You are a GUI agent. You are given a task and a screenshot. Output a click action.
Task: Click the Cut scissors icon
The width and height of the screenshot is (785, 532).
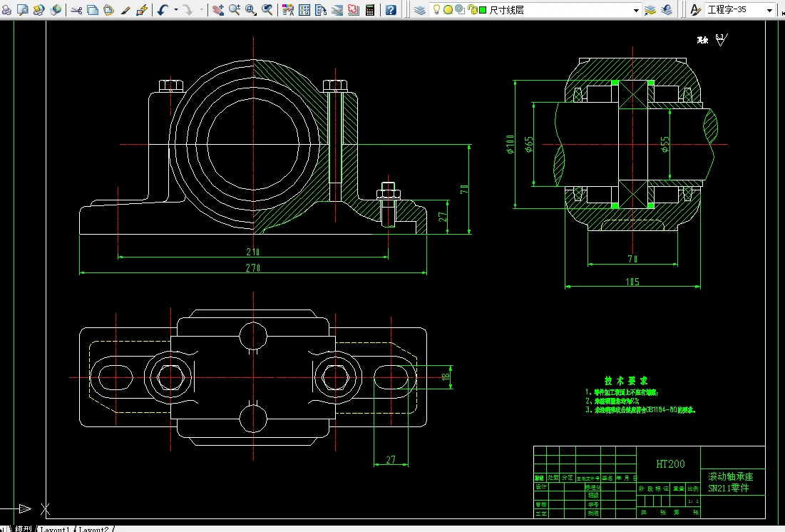pos(76,10)
